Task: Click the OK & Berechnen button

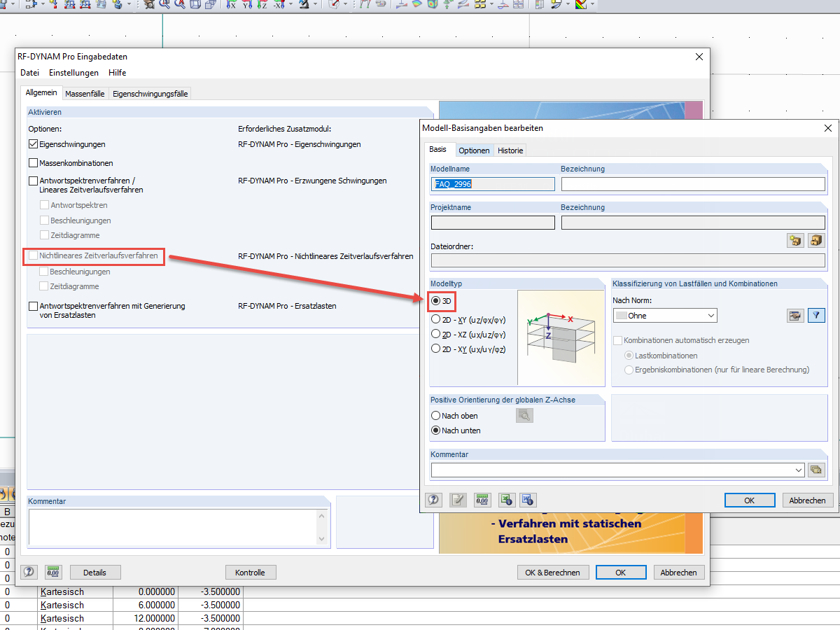Action: click(x=553, y=572)
